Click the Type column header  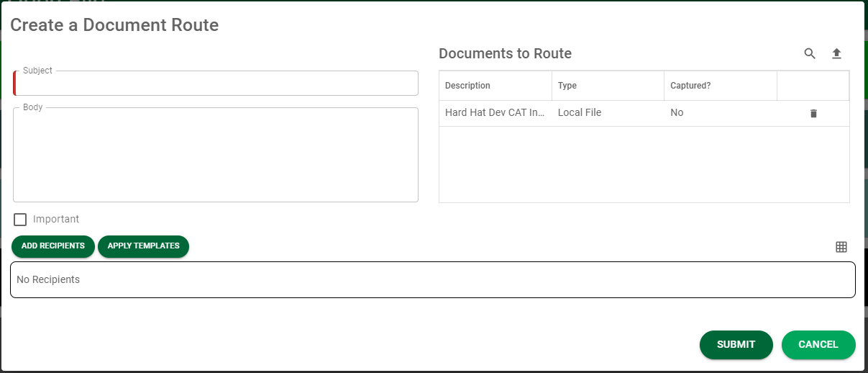point(608,86)
